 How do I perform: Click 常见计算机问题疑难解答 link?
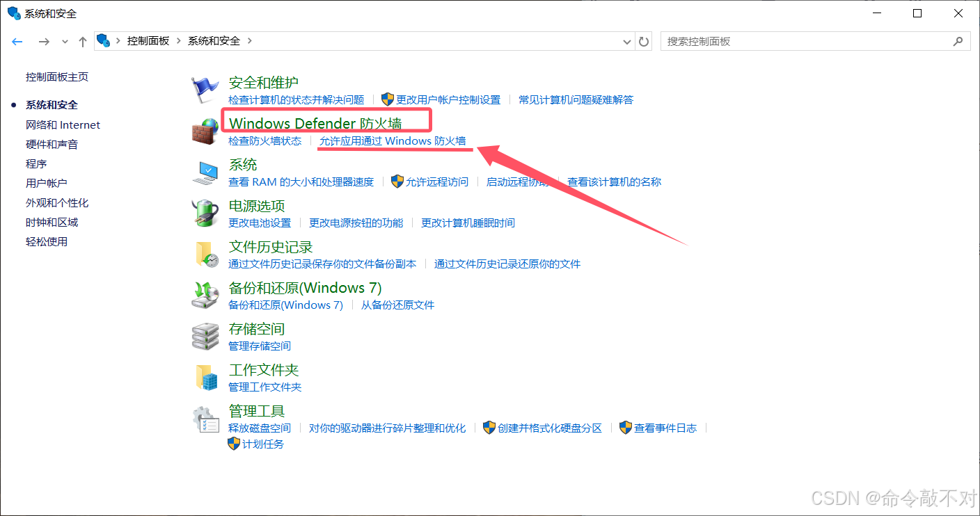[576, 99]
